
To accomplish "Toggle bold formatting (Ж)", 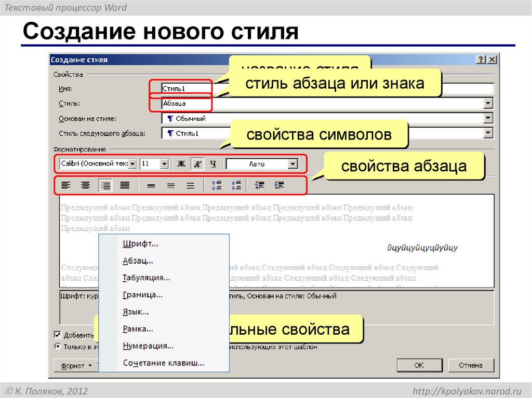I will [181, 162].
